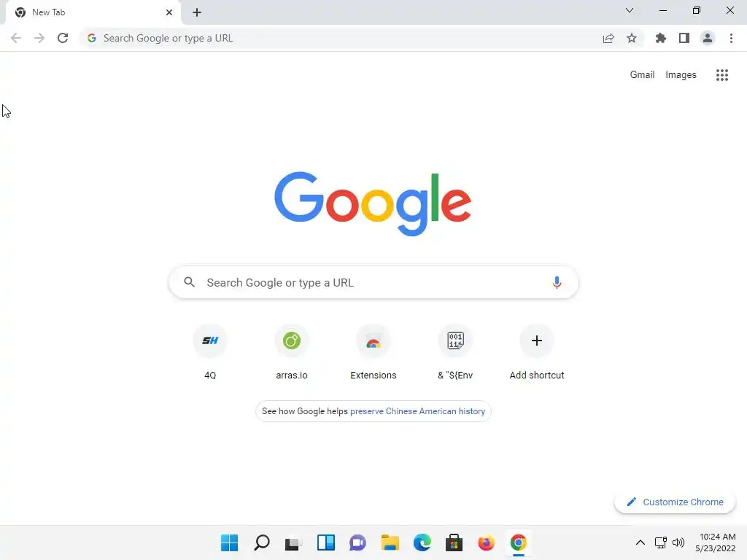This screenshot has width=747, height=560.
Task: Go back using the browser back arrow
Action: coord(16,38)
